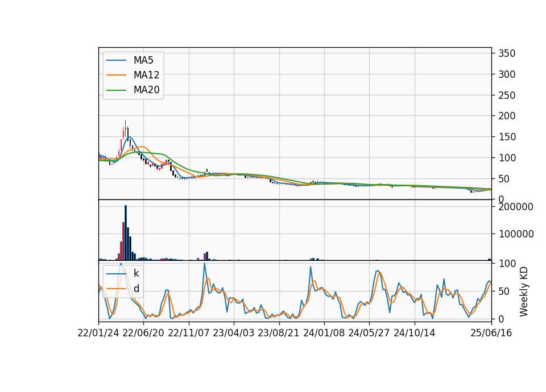Click the 200 price axis label

point(507,116)
